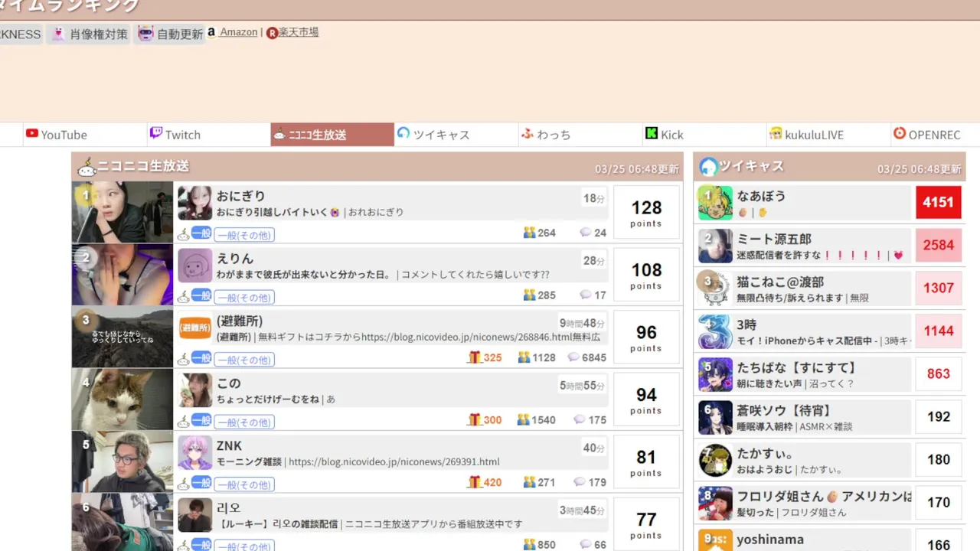
Task: Toggle the 肖像権対策 button
Action: 88,34
